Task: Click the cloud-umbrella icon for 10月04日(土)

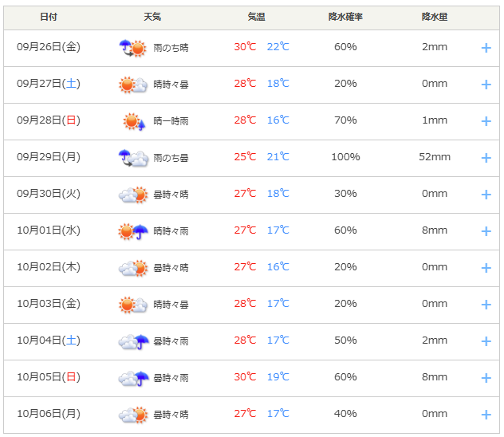Action: point(132,341)
